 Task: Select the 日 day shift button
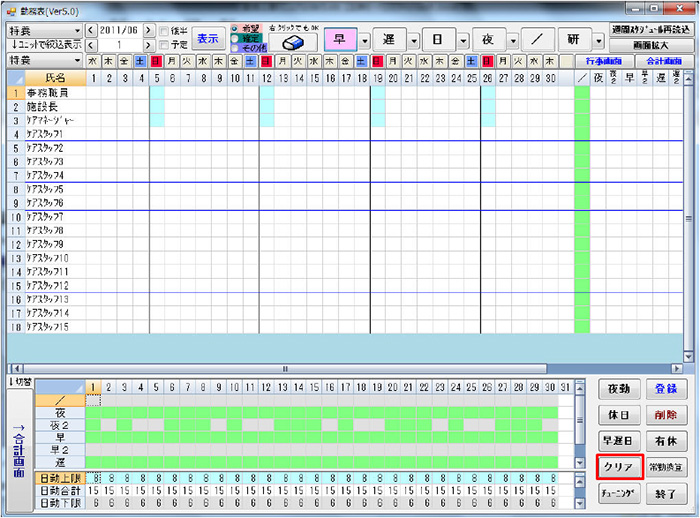pos(438,40)
